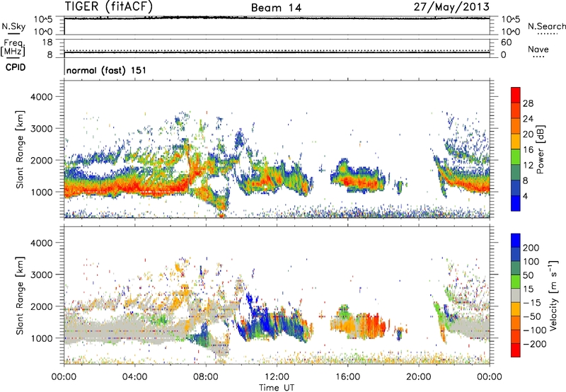
Task: Click the '08:00' time tick label
Action: [x=206, y=377]
